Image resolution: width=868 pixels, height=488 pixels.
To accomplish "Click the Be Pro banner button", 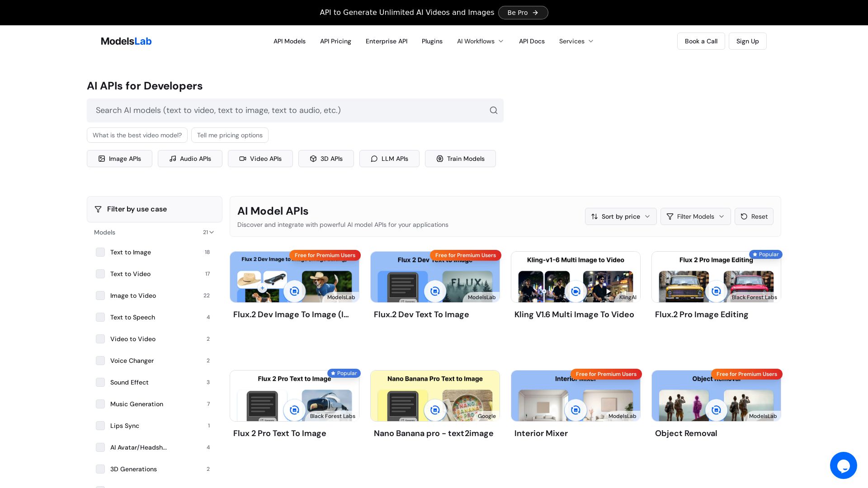I will click(x=523, y=13).
